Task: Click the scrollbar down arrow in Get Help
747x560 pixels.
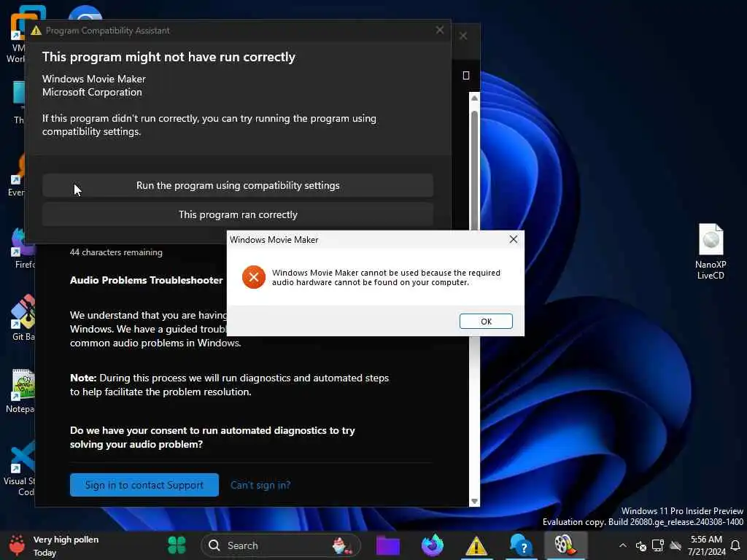Action: [x=474, y=501]
